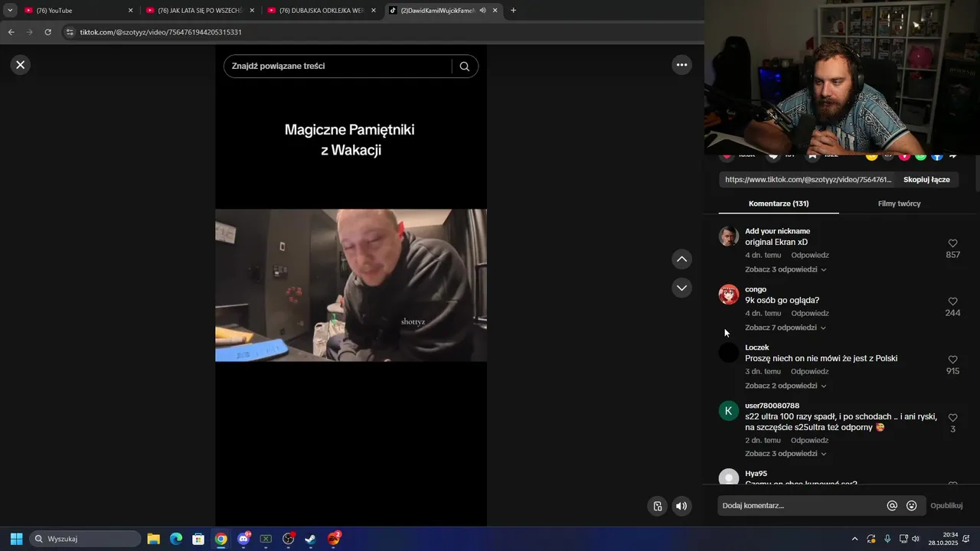Mute the TikTok video sound
The height and width of the screenshot is (551, 980).
point(681,506)
